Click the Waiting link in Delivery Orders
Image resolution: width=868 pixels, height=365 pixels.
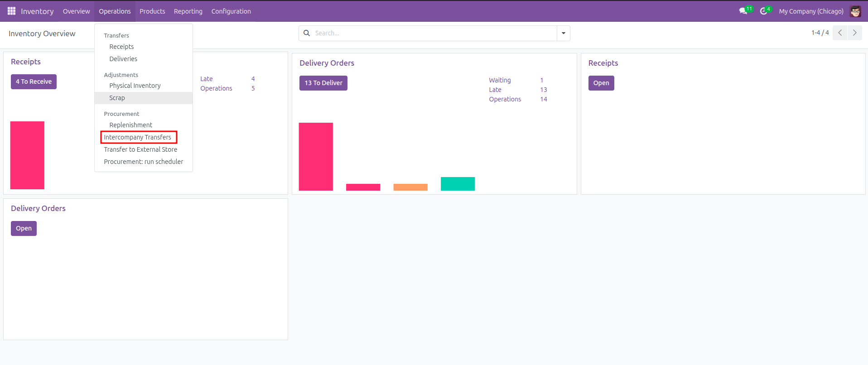coord(500,80)
